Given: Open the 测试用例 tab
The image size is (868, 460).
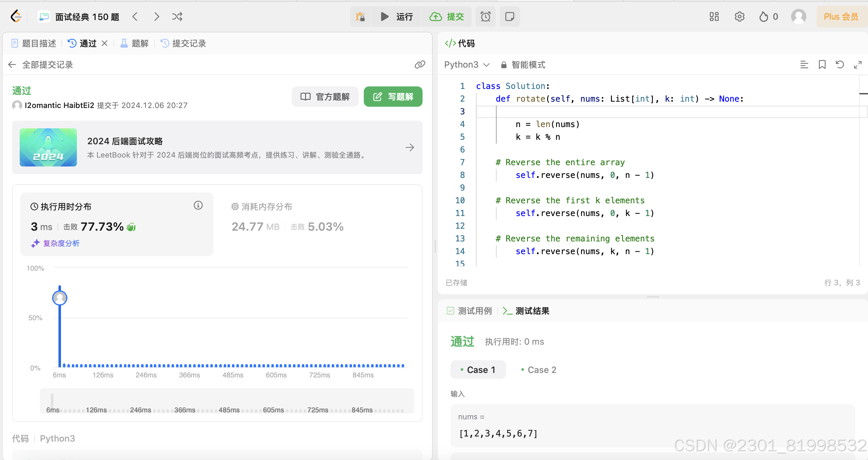Looking at the screenshot, I should click(x=469, y=311).
